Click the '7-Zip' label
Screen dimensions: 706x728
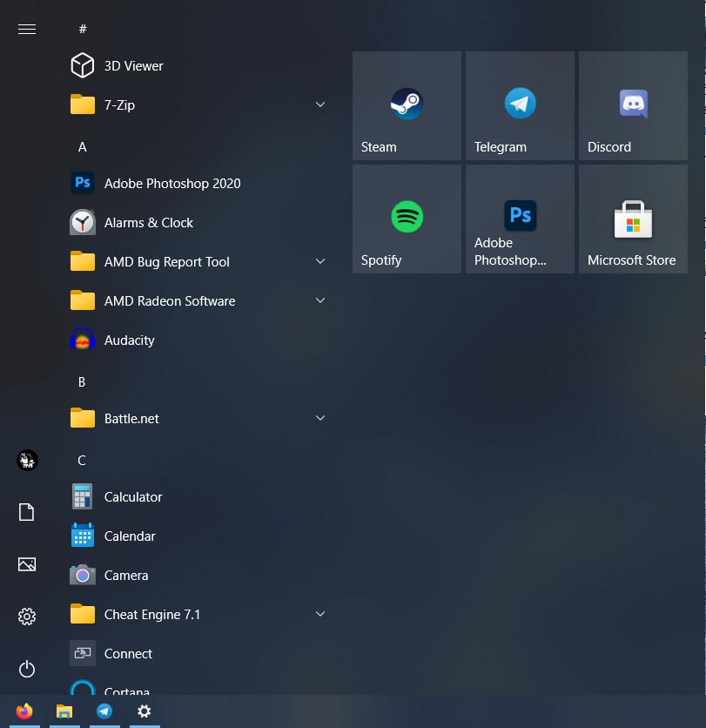pyautogui.click(x=120, y=104)
